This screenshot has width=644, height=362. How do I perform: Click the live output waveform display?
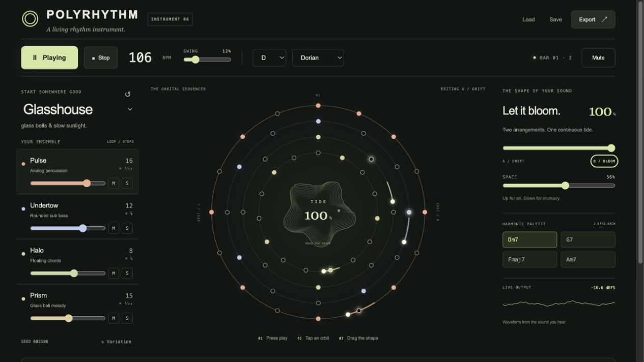pyautogui.click(x=558, y=304)
